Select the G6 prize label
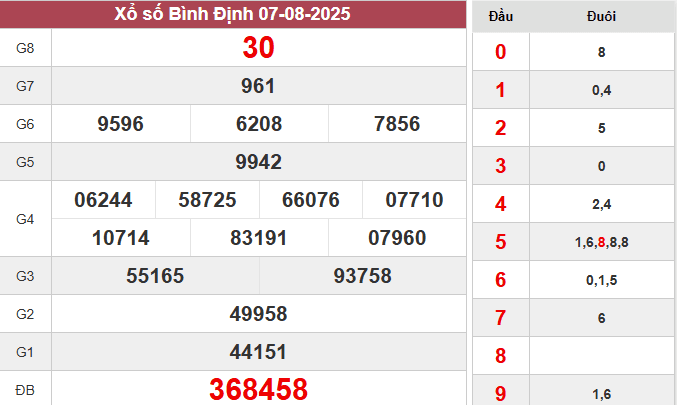 tap(25, 124)
